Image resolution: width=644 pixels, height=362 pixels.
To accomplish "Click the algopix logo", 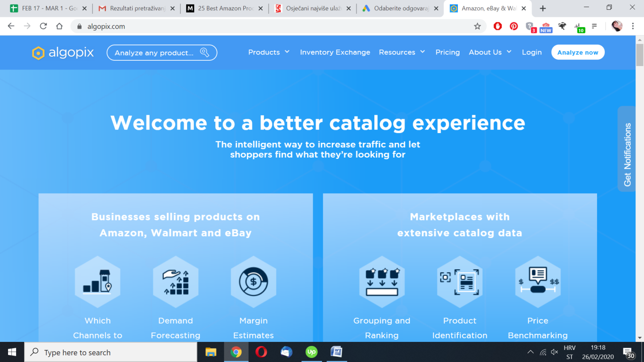I will (63, 53).
